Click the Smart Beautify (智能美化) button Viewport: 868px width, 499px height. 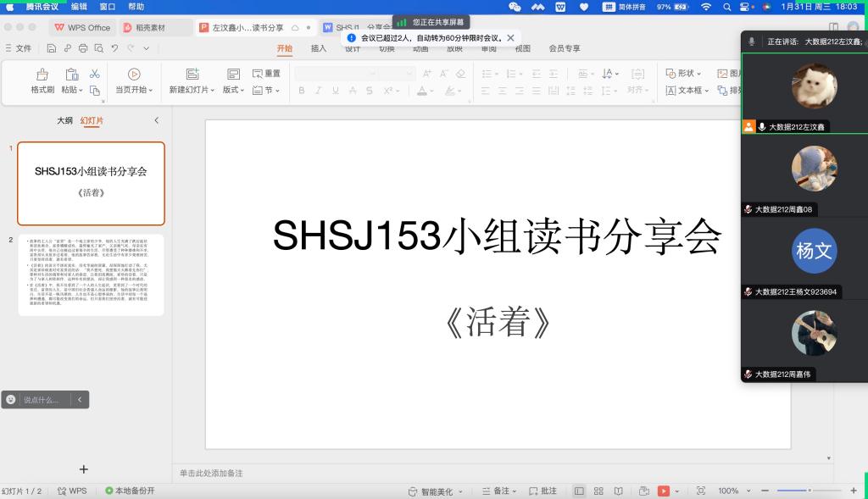[436, 491]
